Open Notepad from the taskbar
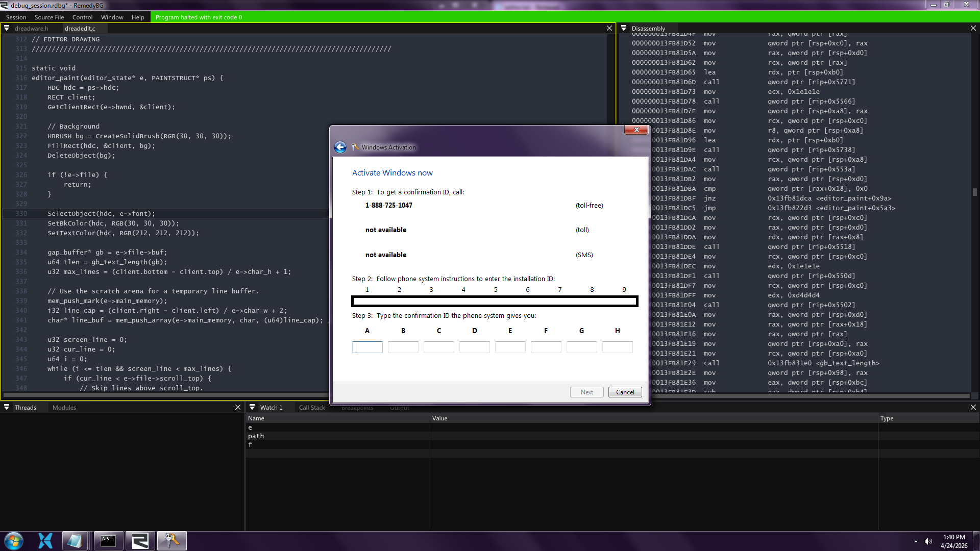Viewport: 980px width, 551px height. point(75,541)
